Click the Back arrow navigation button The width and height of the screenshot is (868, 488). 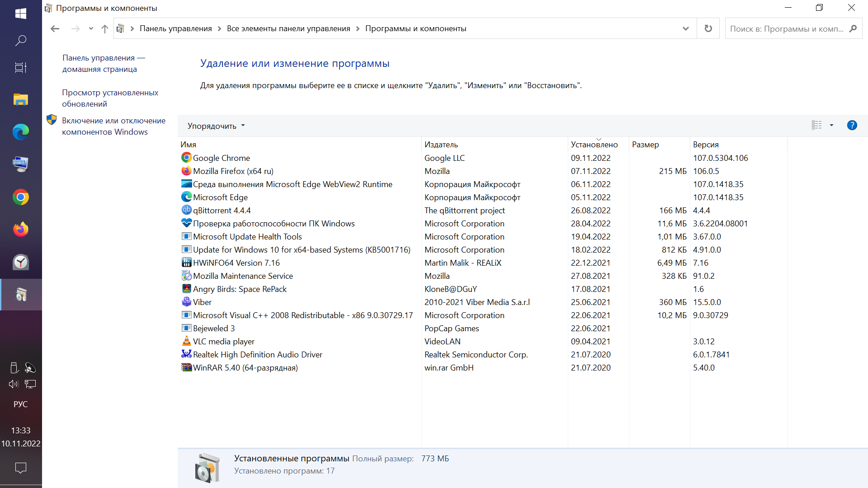(55, 29)
